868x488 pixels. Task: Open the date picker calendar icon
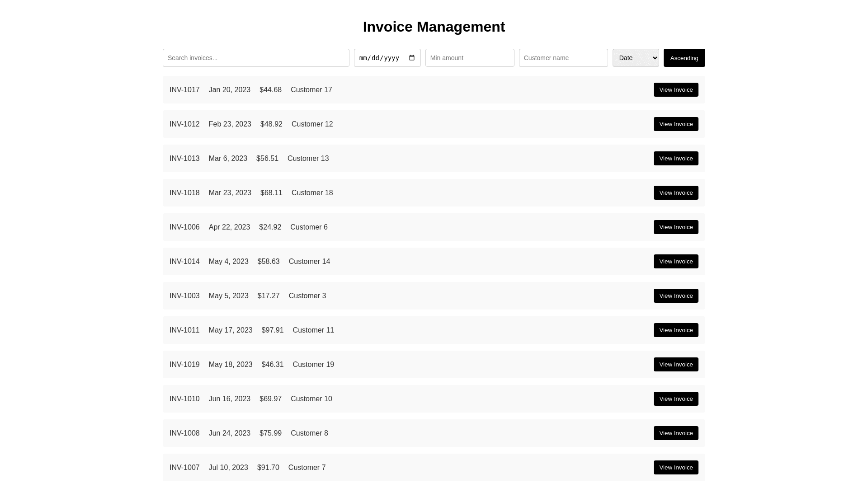click(412, 58)
